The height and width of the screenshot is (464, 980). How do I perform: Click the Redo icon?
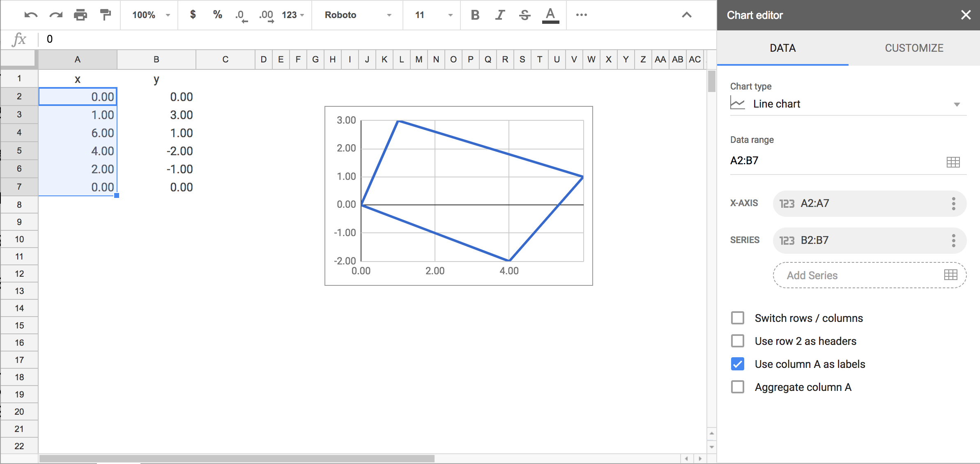click(56, 15)
